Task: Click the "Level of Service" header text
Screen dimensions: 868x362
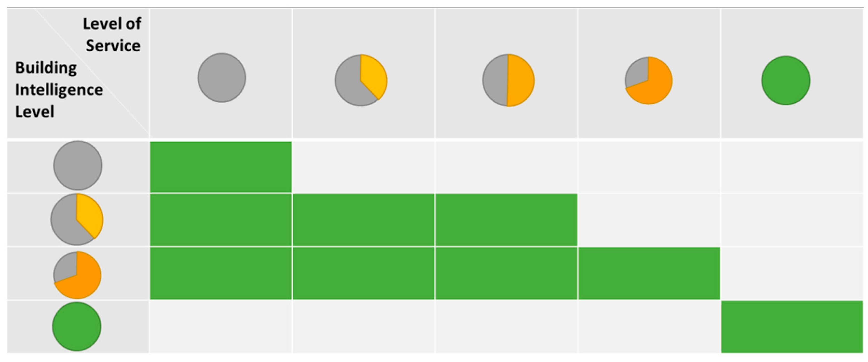Action: click(112, 35)
